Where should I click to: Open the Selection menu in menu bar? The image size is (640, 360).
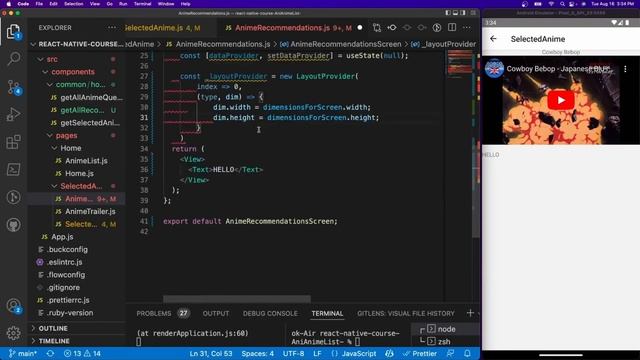pos(73,4)
